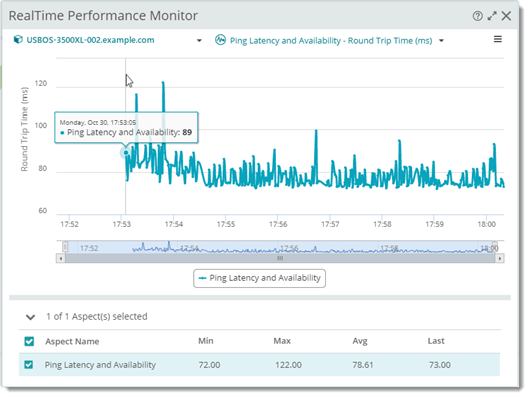
Task: Click the Ping Latency and Availability - Round Trip Time link
Action: [331, 41]
